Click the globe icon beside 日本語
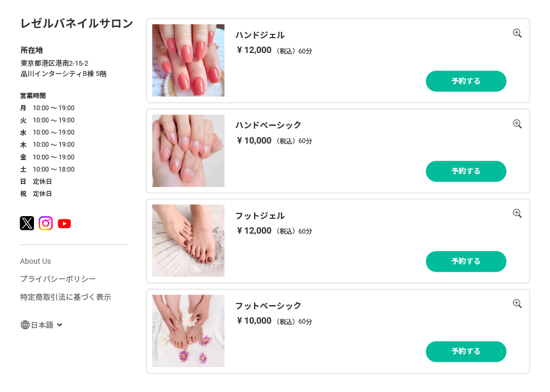This screenshot has width=550, height=392. [x=25, y=325]
